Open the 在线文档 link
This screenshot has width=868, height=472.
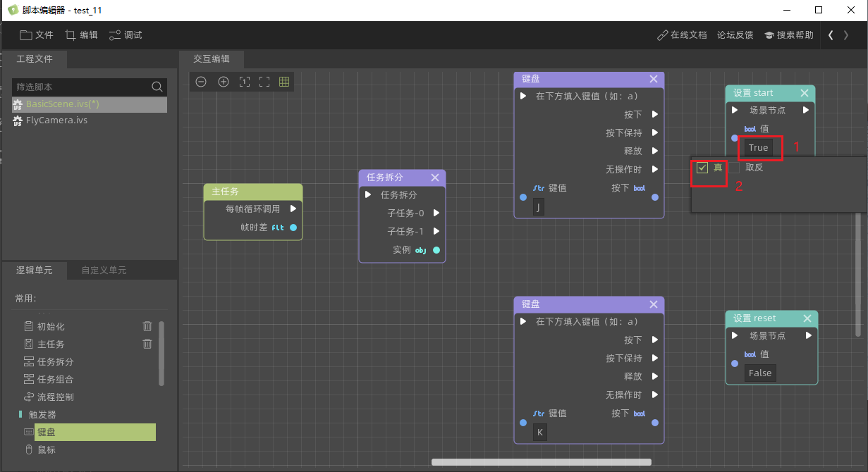tap(681, 35)
